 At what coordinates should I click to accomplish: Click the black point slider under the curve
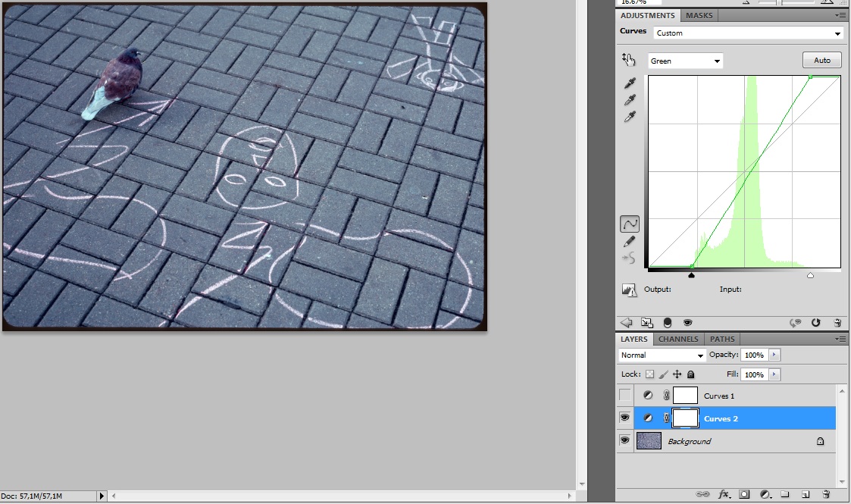tap(692, 276)
